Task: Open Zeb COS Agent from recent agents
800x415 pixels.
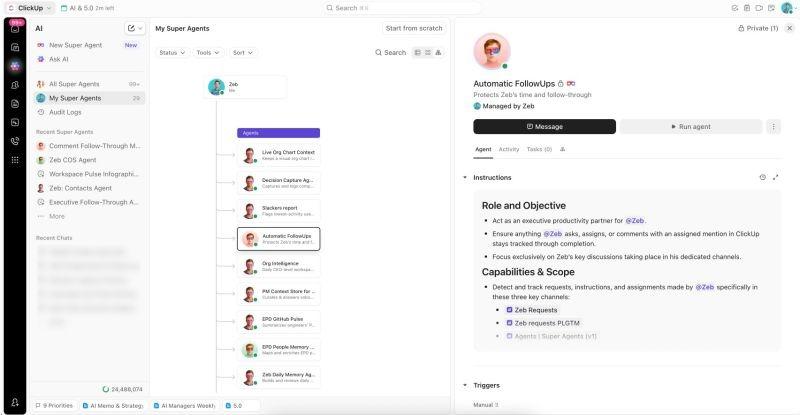Action: tap(90, 160)
